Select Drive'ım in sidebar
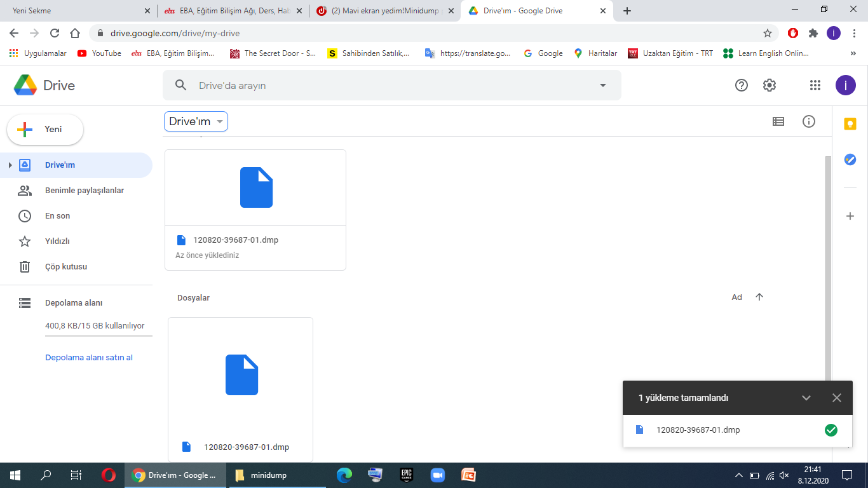868x488 pixels. click(x=76, y=165)
